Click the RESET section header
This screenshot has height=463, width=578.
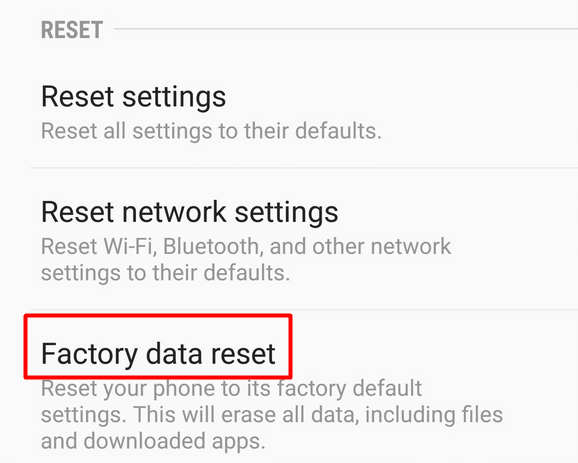click(x=72, y=30)
